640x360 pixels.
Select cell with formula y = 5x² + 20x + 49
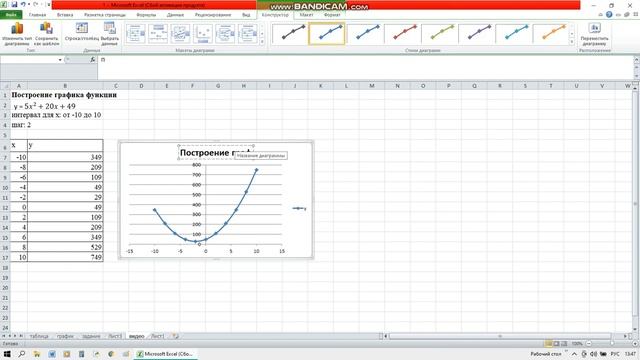point(44,106)
